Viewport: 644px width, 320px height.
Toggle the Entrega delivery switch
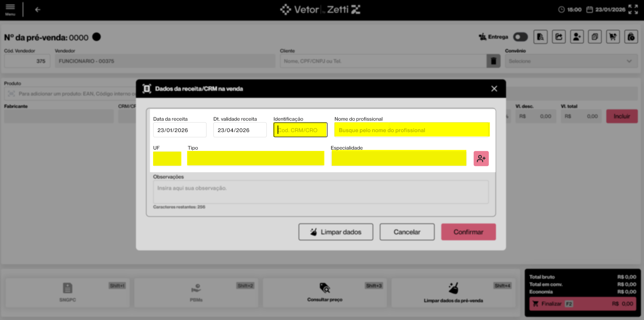click(520, 37)
